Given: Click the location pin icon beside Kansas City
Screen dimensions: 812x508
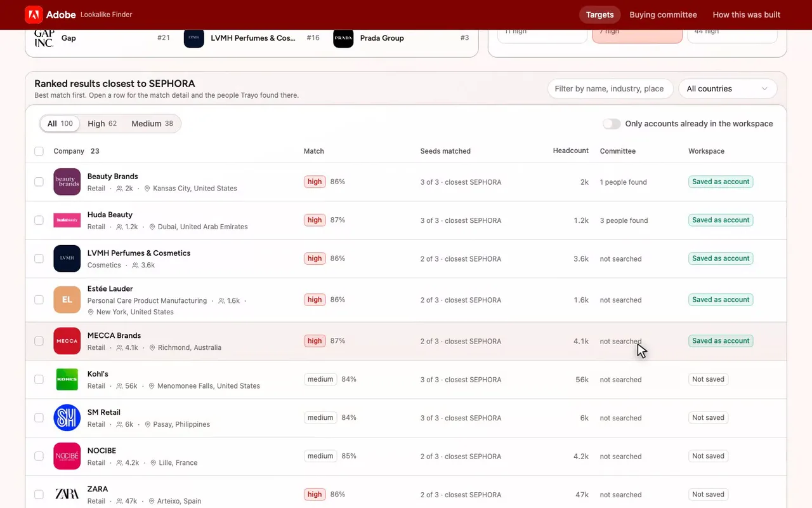Looking at the screenshot, I should tap(147, 189).
